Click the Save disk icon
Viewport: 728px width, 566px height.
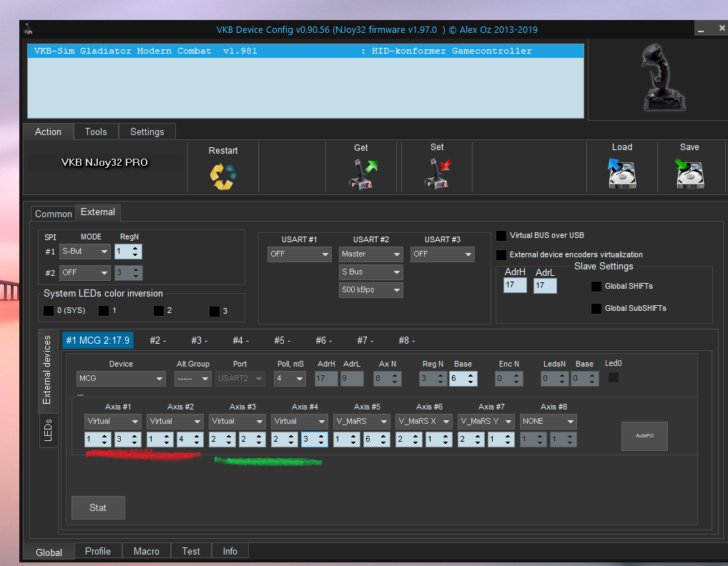pyautogui.click(x=689, y=174)
